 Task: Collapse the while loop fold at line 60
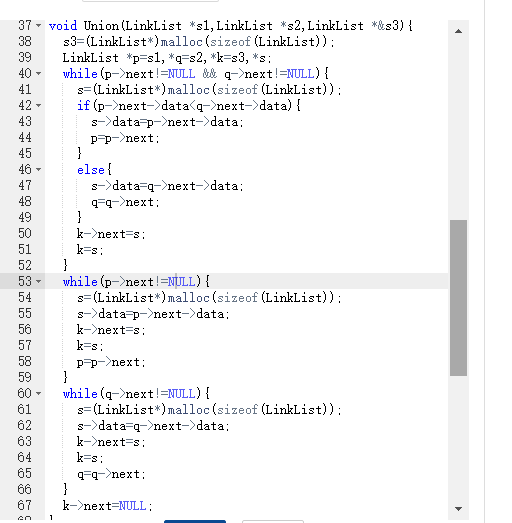pyautogui.click(x=39, y=394)
